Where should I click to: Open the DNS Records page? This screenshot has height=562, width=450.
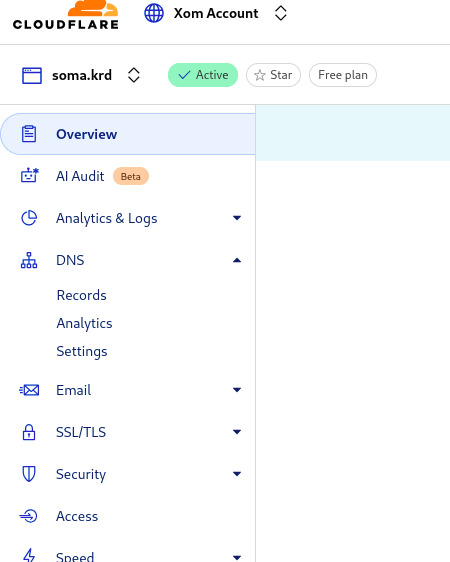point(82,295)
